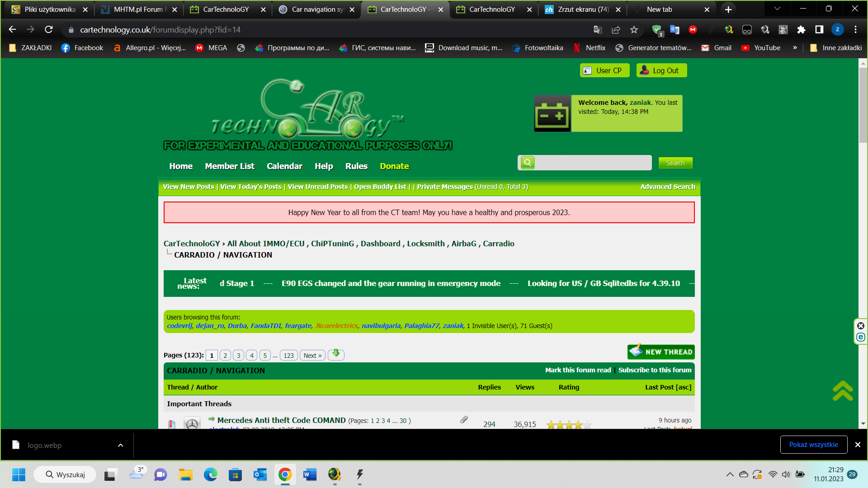Switch to the Zrzut ekranu (74) tab
This screenshot has height=488, width=868.
tap(583, 9)
